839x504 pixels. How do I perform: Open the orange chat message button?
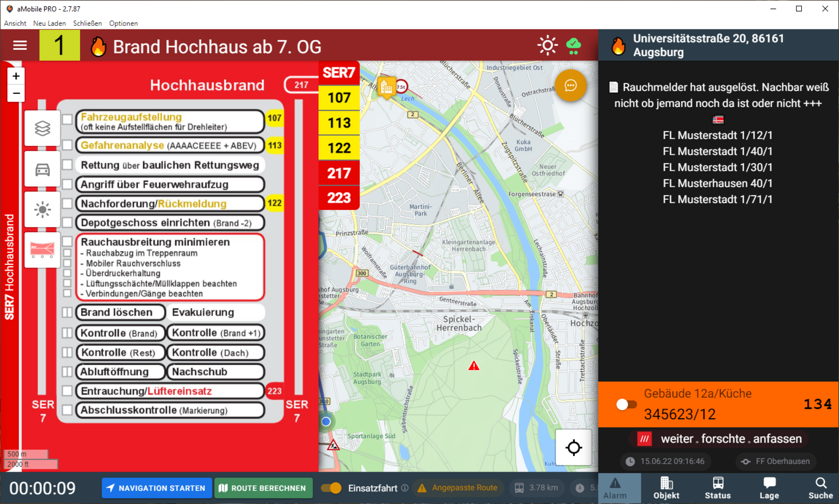tap(571, 85)
